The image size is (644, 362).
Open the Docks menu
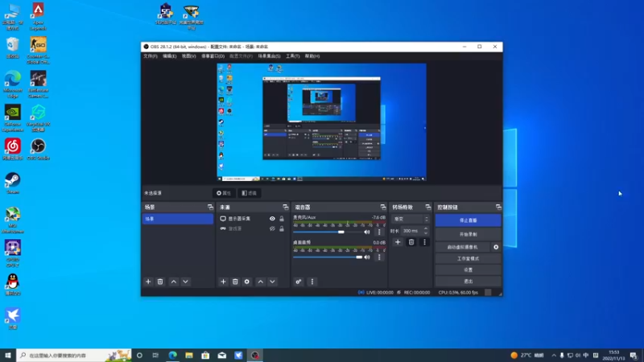(213, 56)
